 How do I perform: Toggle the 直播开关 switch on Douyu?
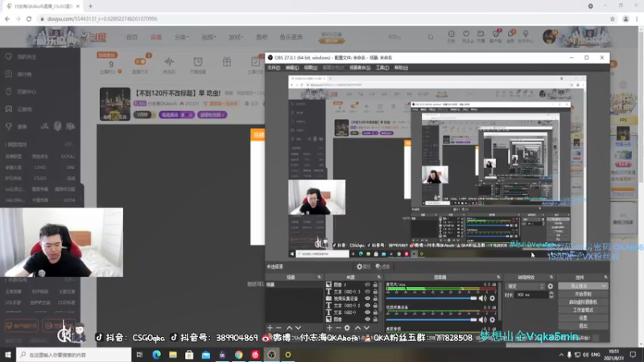pyautogui.click(x=140, y=62)
